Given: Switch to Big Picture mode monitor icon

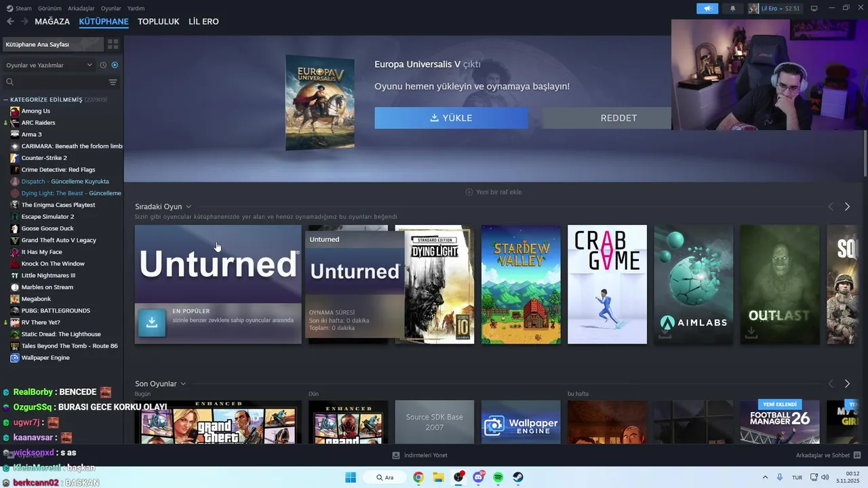Looking at the screenshot, I should 814,8.
